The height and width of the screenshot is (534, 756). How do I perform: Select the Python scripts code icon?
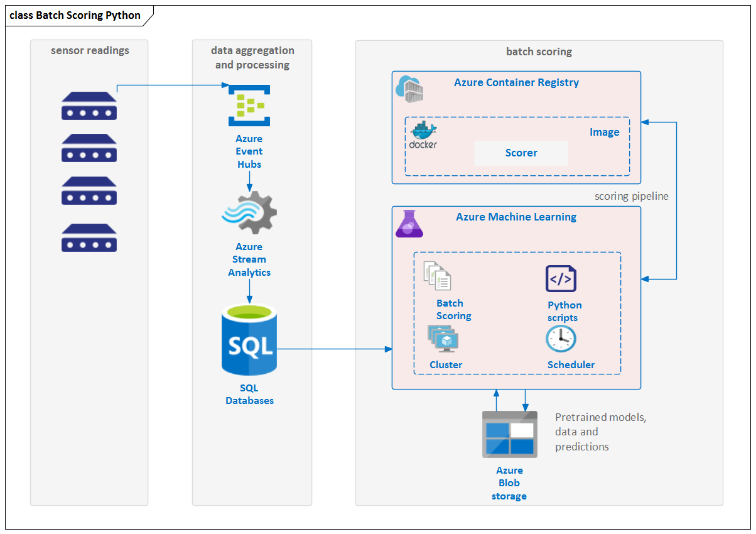point(561,279)
